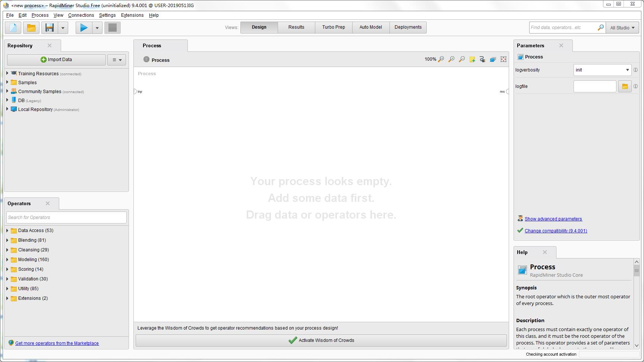
Task: Browse for a logfile location
Action: [625, 86]
